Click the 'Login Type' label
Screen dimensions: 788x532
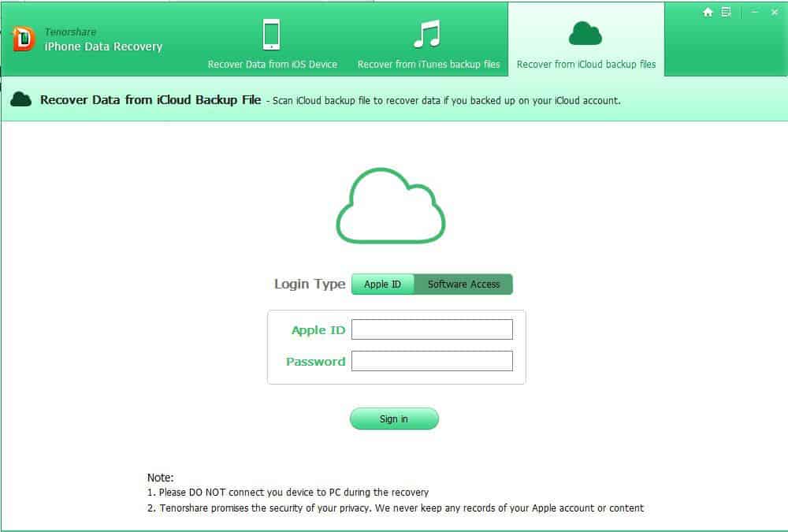[x=310, y=284]
